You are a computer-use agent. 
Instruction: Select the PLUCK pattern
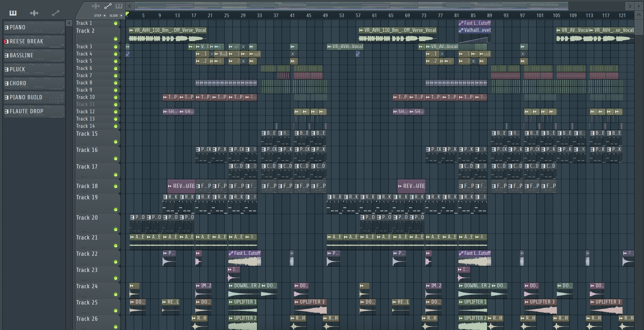click(x=34, y=69)
